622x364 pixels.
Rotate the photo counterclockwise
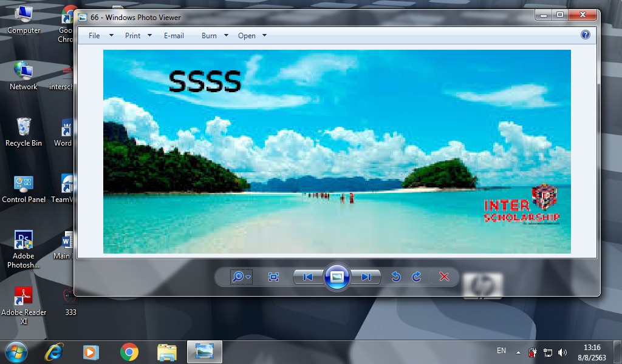click(396, 277)
